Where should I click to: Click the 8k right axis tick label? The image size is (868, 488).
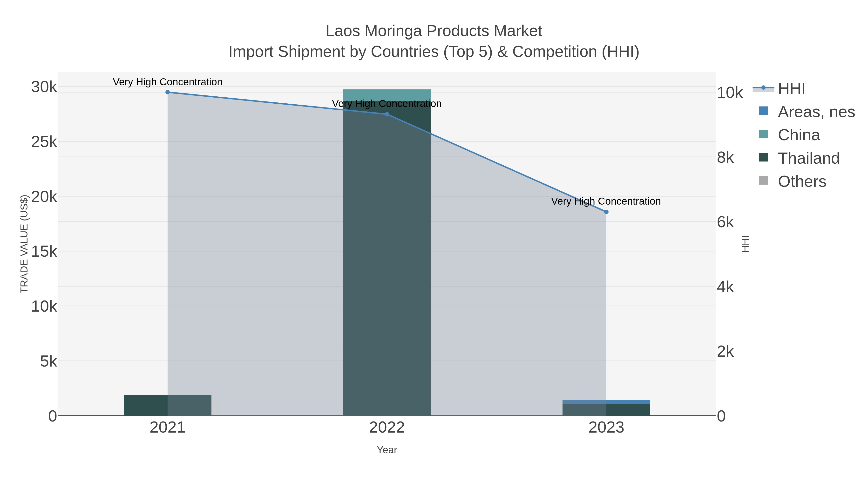[x=726, y=157]
